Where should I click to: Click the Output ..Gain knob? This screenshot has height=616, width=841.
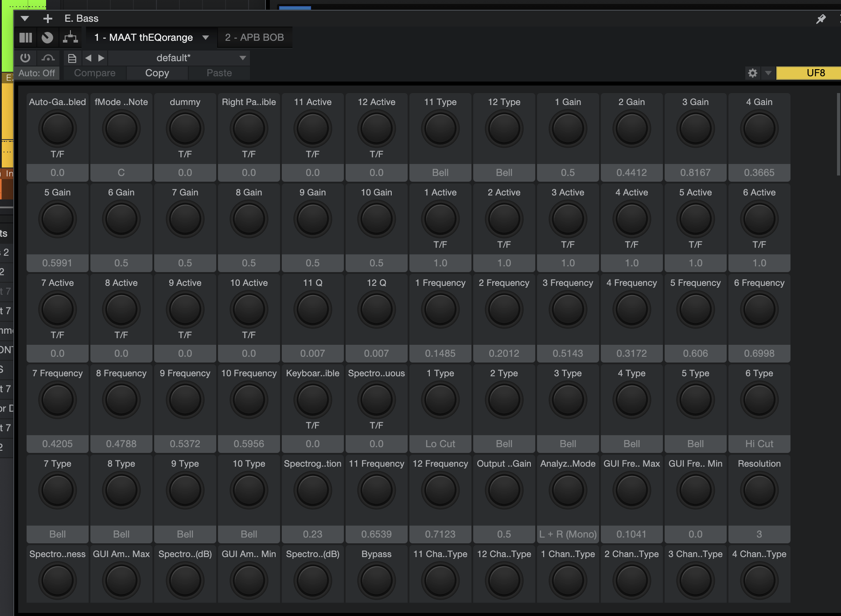point(504,490)
